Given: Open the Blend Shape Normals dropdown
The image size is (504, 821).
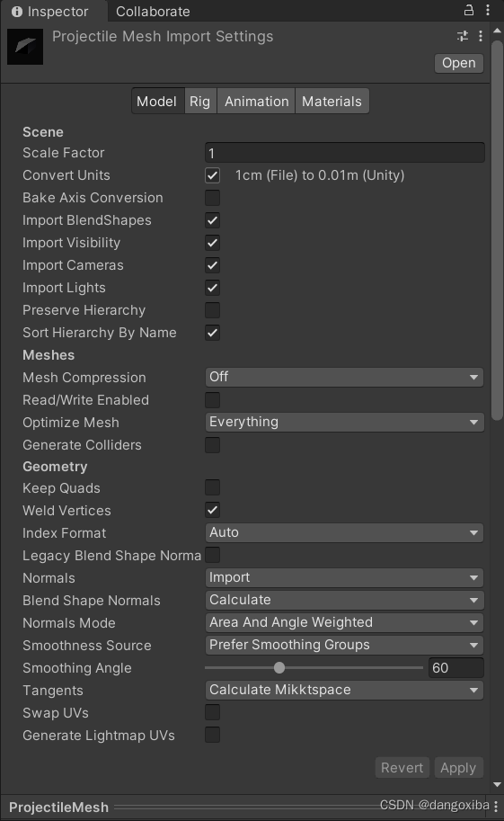Looking at the screenshot, I should (x=344, y=600).
